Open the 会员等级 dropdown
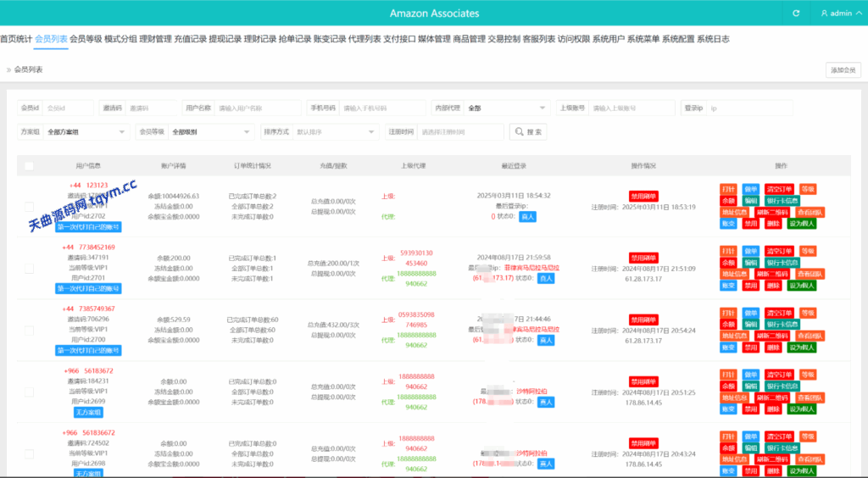Screen dimensions: 868x478 (211, 131)
